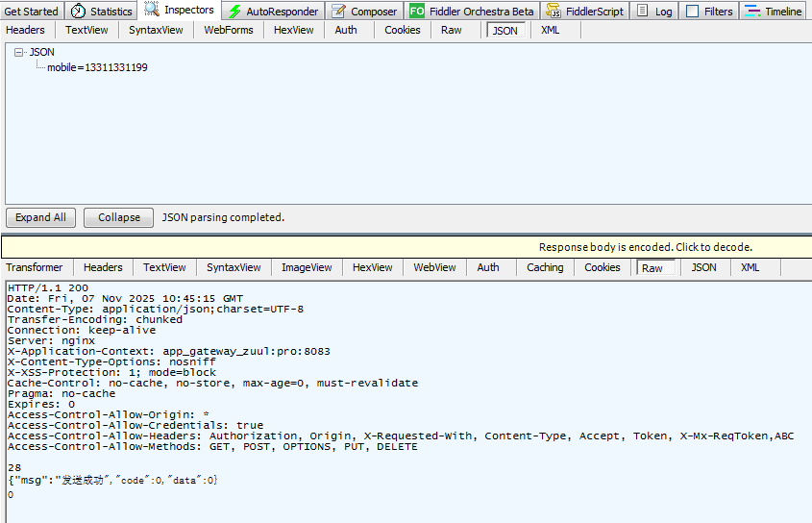Open the response WebView tab
This screenshot has width=812, height=523.
point(434,267)
